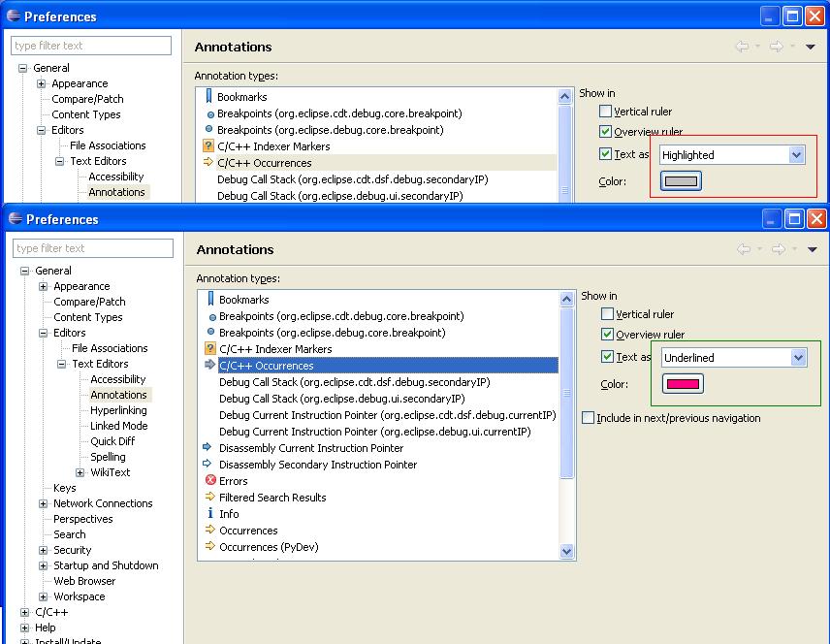Click Eclipse logo in lower Preferences title bar
The image size is (830, 644).
(16, 218)
